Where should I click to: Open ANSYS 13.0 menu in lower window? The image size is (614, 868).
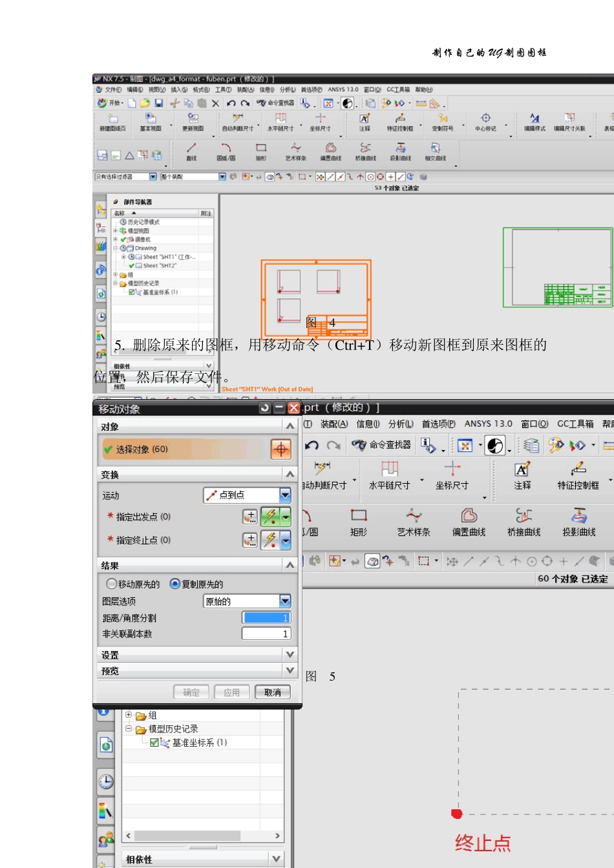pyautogui.click(x=488, y=424)
